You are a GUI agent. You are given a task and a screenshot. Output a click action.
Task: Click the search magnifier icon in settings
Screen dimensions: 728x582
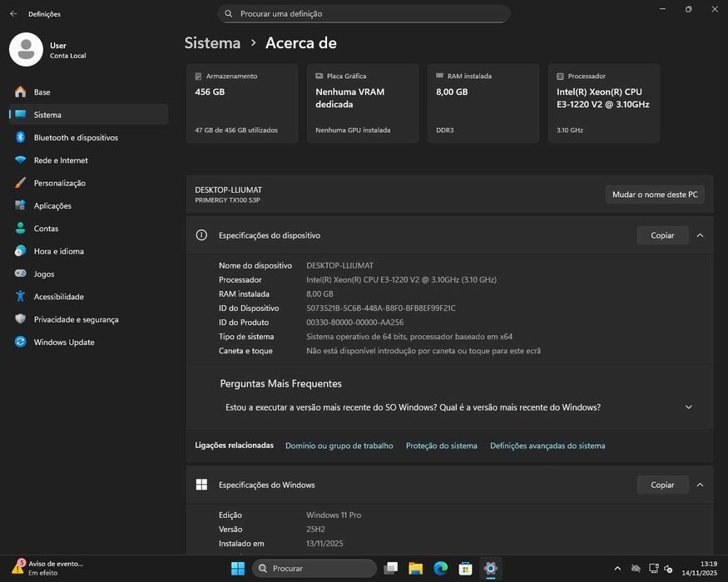[x=229, y=14]
